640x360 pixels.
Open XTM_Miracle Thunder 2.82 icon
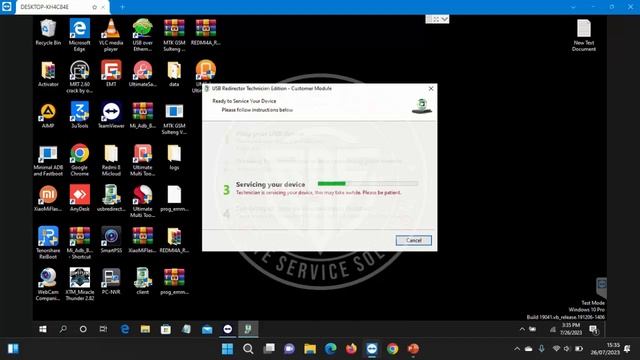coord(79,285)
